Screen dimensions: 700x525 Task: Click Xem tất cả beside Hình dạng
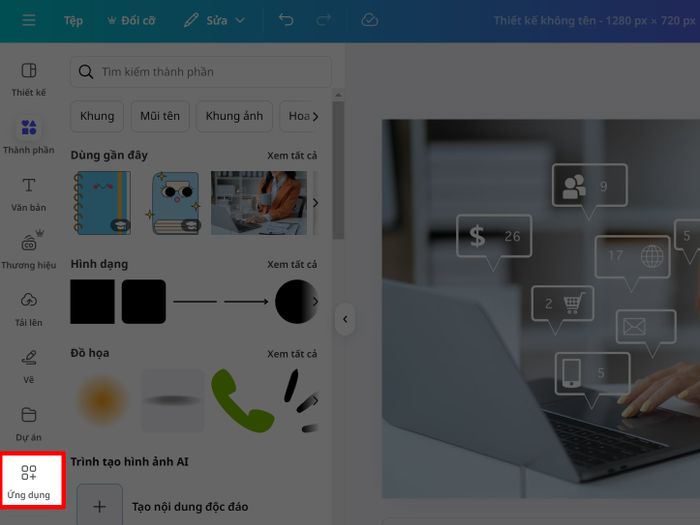[x=292, y=264]
